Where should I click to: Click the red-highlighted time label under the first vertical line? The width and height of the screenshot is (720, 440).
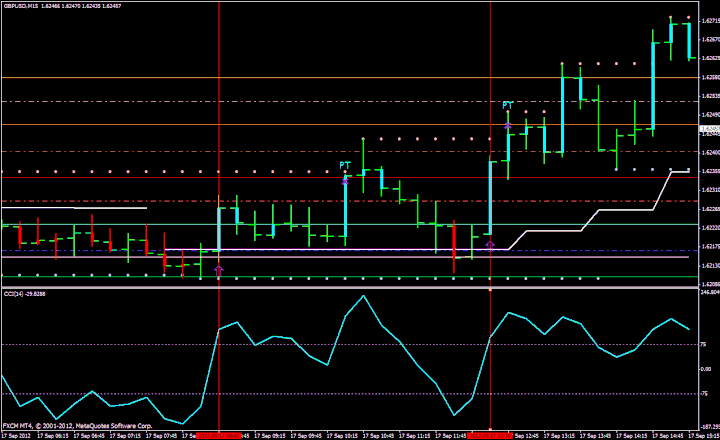(219, 435)
